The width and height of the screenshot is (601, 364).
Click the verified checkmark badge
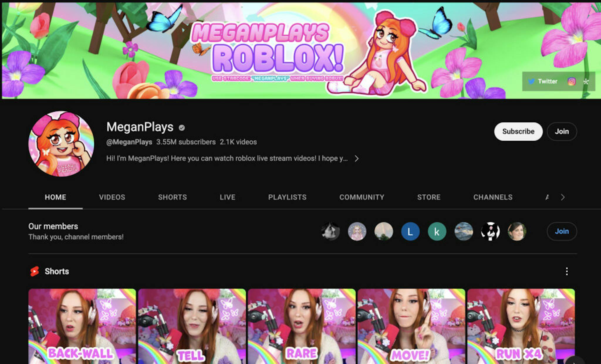point(182,127)
